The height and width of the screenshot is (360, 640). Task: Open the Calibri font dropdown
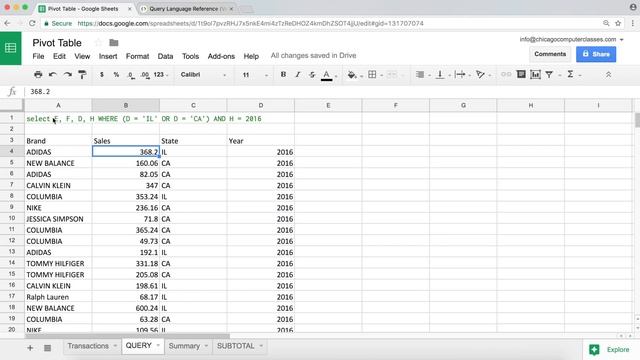[203, 75]
